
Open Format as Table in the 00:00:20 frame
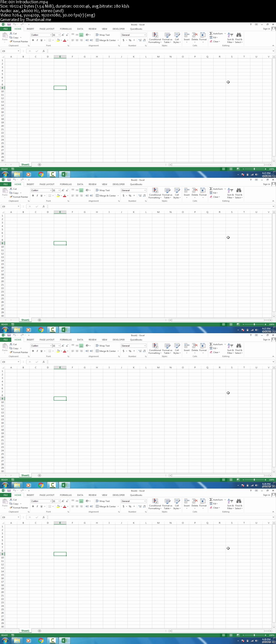click(167, 193)
